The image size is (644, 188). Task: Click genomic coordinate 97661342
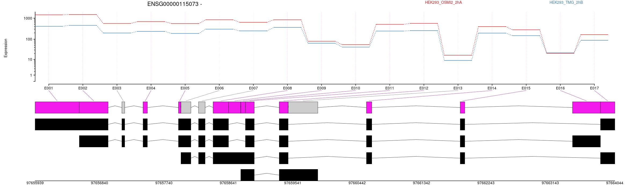click(422, 183)
